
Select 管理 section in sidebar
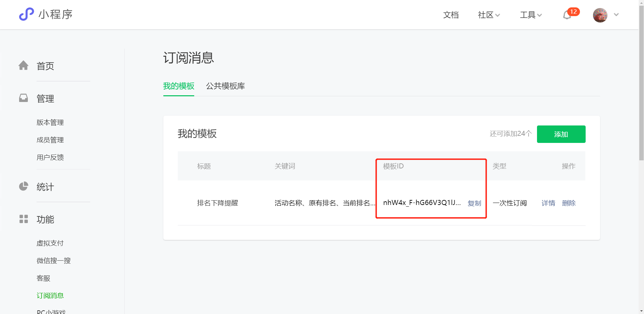45,99
